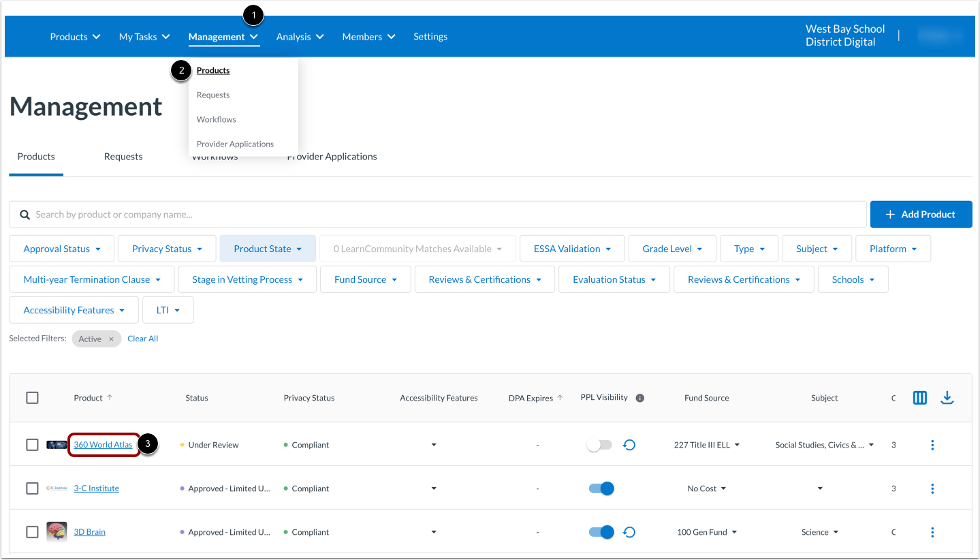The height and width of the screenshot is (560, 980).
Task: Click the info icon next to PPL Visibility header
Action: (x=639, y=397)
